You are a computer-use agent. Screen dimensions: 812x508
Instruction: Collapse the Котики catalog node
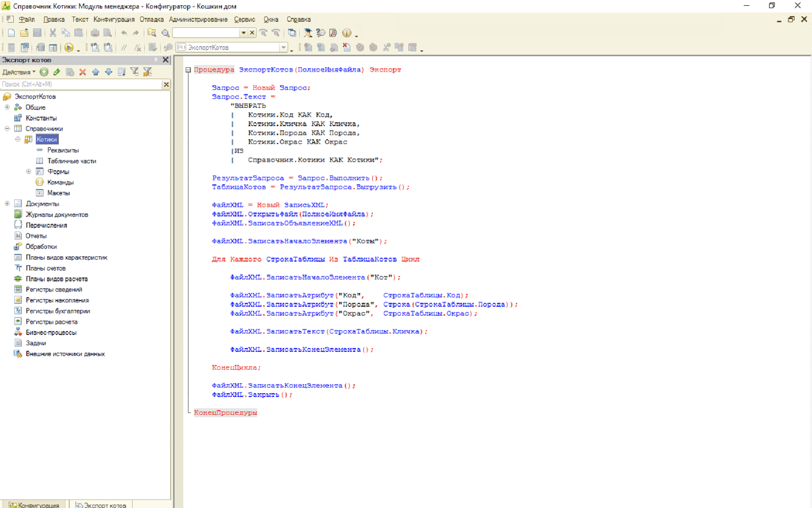[x=18, y=139]
